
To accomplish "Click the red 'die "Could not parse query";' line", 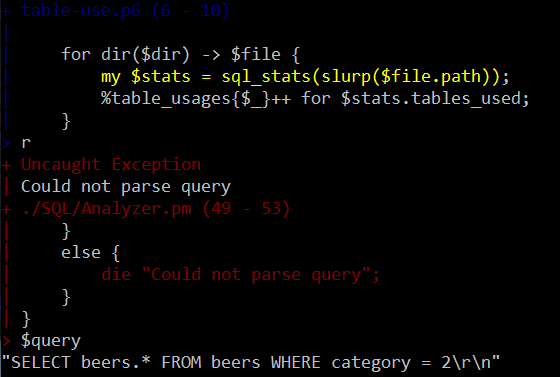I will pos(240,275).
